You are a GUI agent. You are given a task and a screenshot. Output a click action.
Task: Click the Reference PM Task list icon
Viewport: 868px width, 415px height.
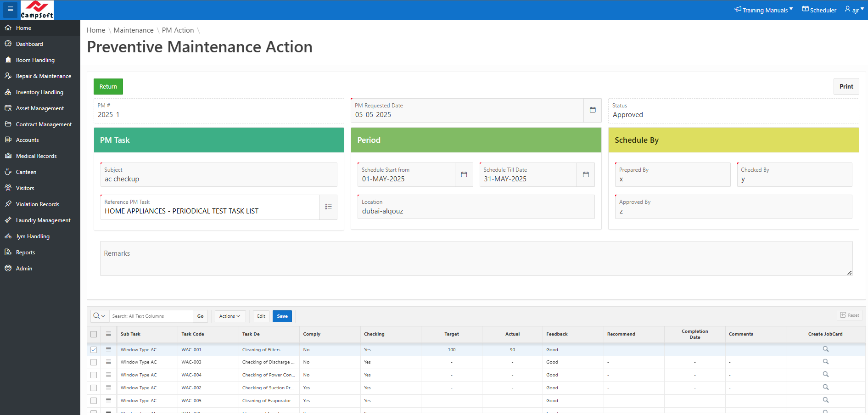[x=328, y=207]
